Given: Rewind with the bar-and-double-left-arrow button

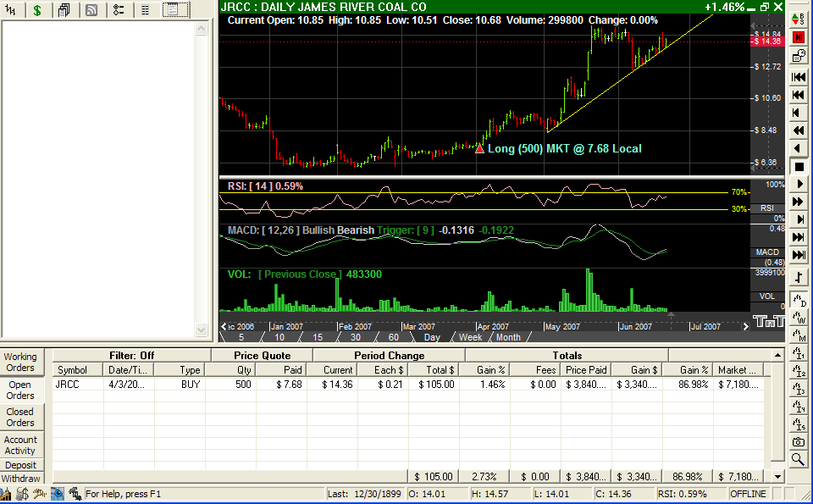Looking at the screenshot, I should coord(799,95).
